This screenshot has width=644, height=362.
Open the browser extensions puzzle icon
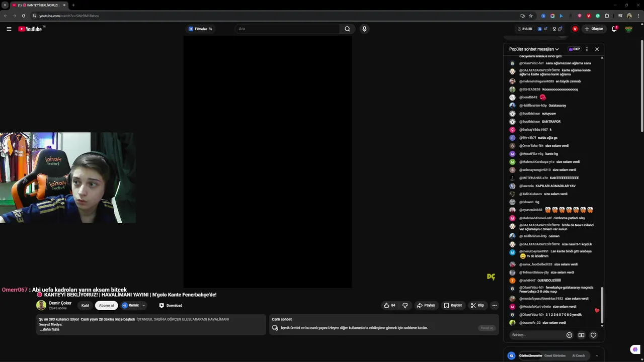tap(607, 16)
